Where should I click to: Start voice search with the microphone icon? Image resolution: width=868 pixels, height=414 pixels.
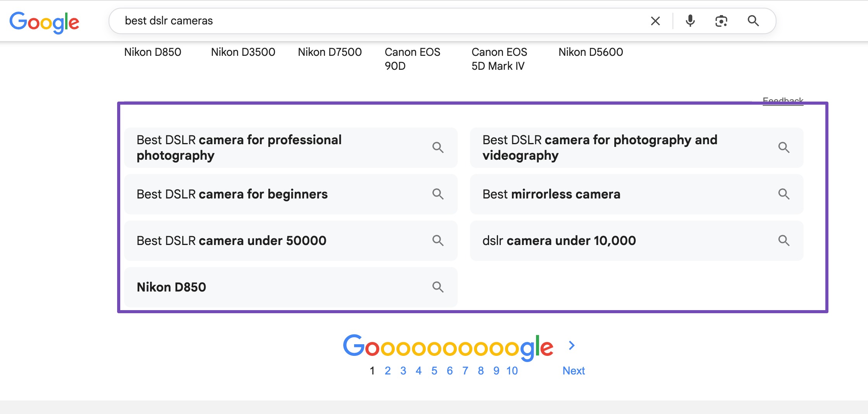(690, 21)
